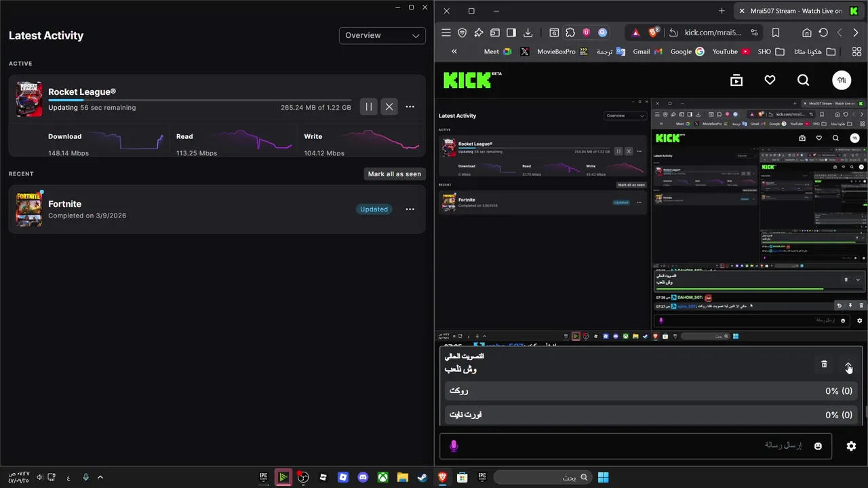Open Brave Shields lion icon
Screen dimensions: 868x488
[x=654, y=32]
